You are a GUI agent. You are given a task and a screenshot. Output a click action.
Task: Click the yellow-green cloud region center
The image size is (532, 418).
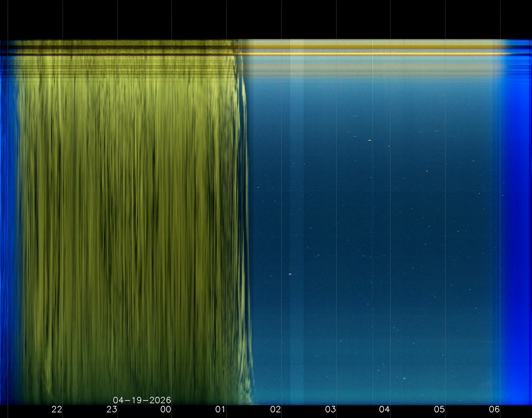(x=130, y=221)
